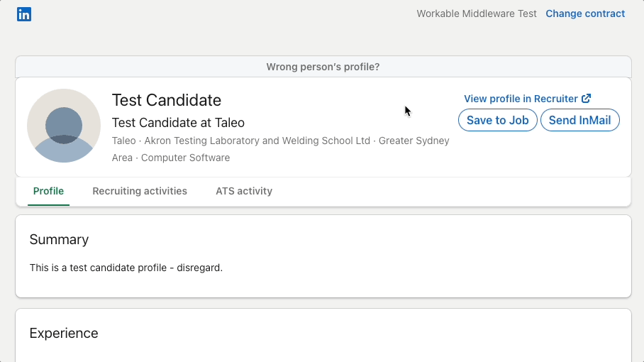Viewport: 644px width, 362px height.
Task: Click the Experience section heading
Action: coord(64,333)
